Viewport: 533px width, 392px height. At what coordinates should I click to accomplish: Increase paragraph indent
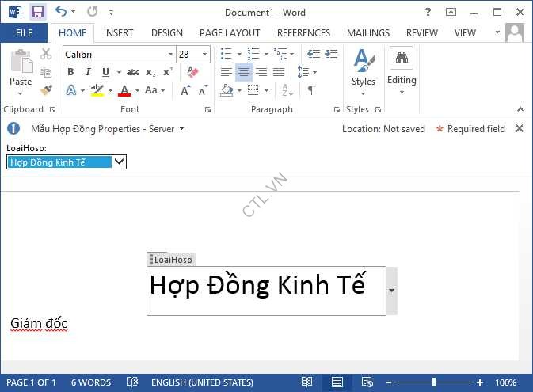(331, 54)
